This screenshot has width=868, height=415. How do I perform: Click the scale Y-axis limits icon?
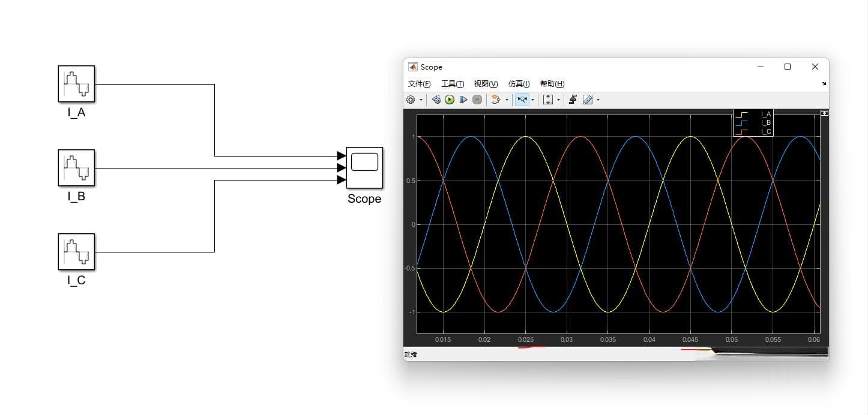(548, 100)
